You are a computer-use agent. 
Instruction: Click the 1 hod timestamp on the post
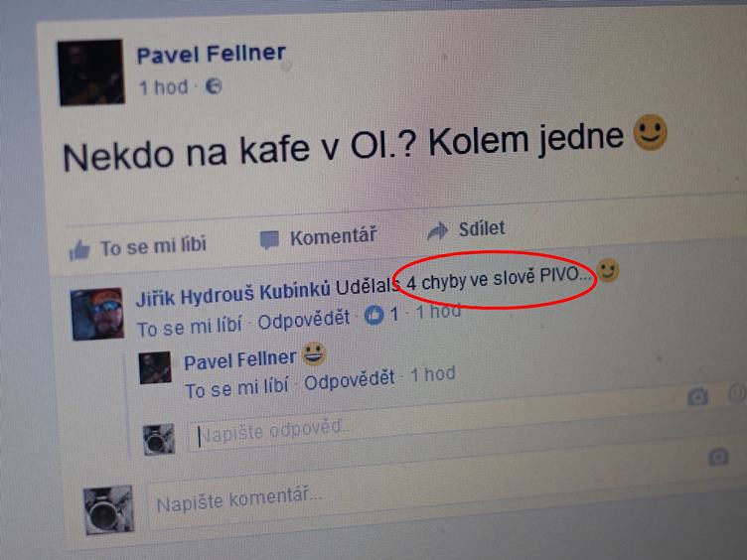(x=163, y=87)
